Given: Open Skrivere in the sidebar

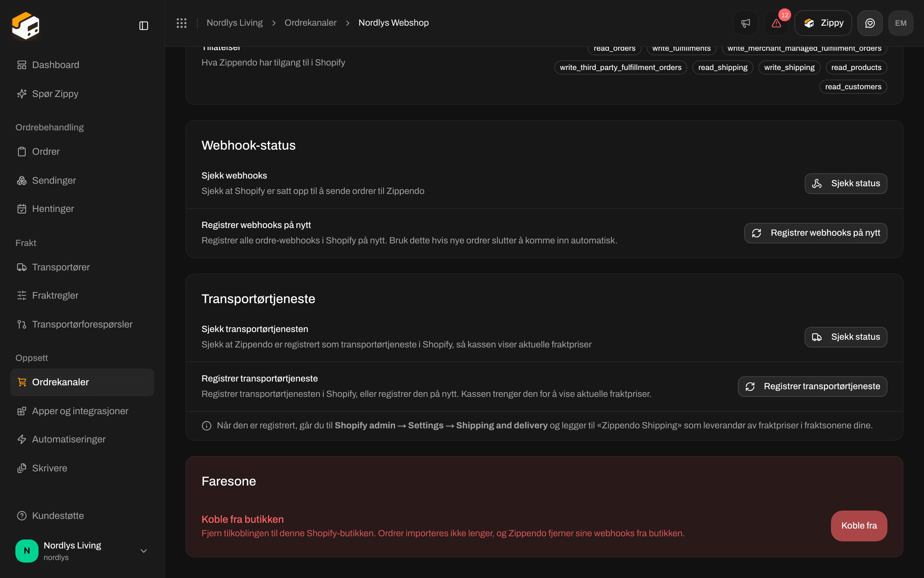Looking at the screenshot, I should coord(82,468).
